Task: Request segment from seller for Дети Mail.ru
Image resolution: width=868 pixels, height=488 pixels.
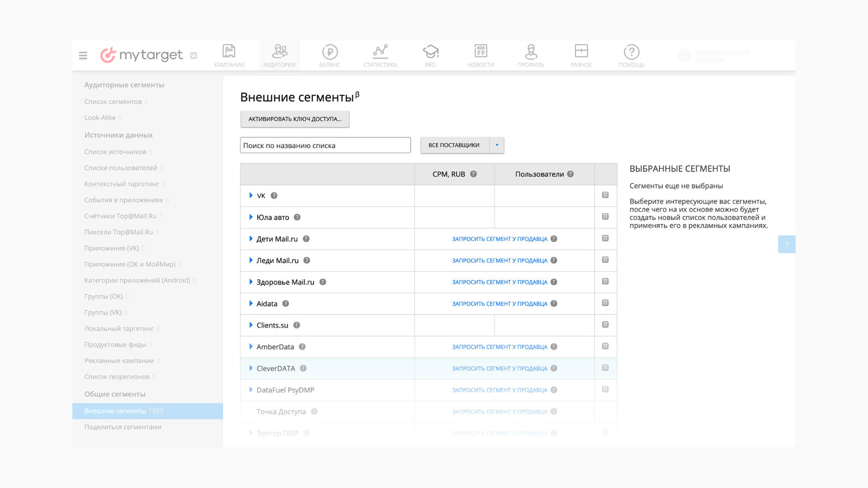Action: [x=500, y=239]
